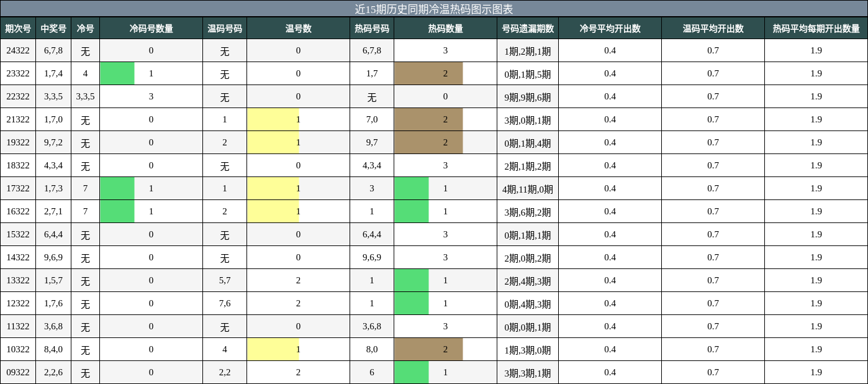
Task: Select cold number 3,3,5 in row 22322
Action: (x=85, y=96)
